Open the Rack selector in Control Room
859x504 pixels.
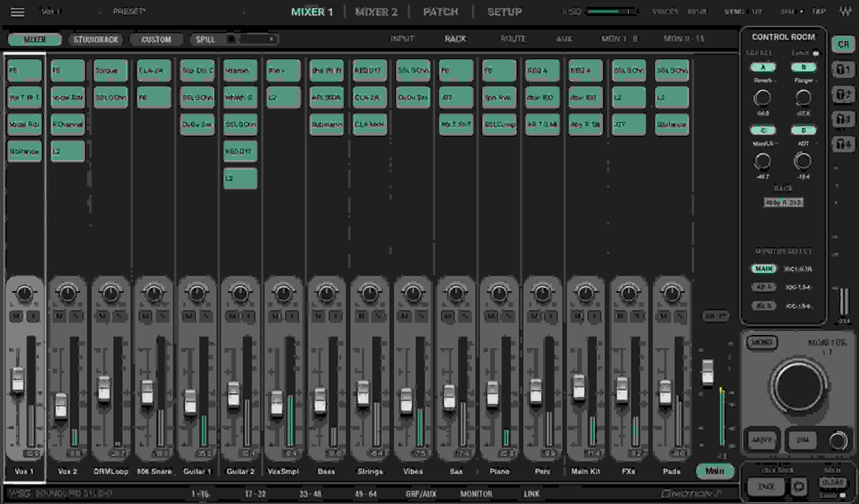(x=784, y=202)
